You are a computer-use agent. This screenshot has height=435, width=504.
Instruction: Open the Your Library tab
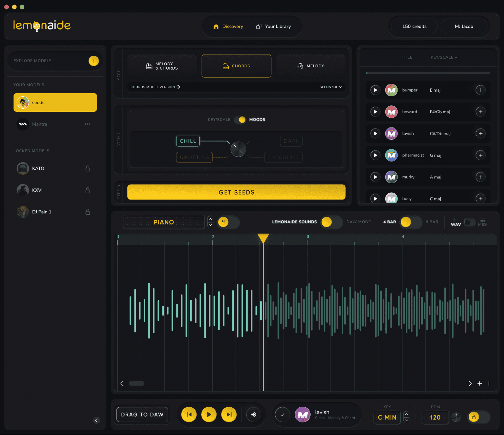273,26
